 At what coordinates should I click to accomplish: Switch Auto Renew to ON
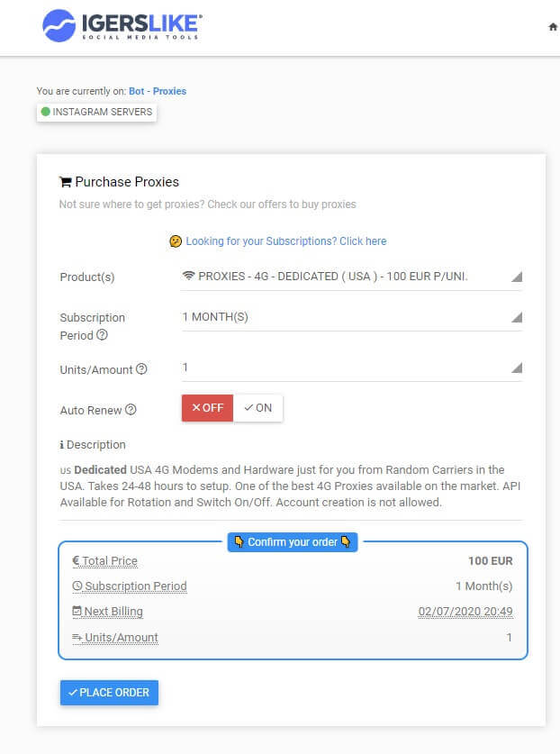(x=258, y=408)
